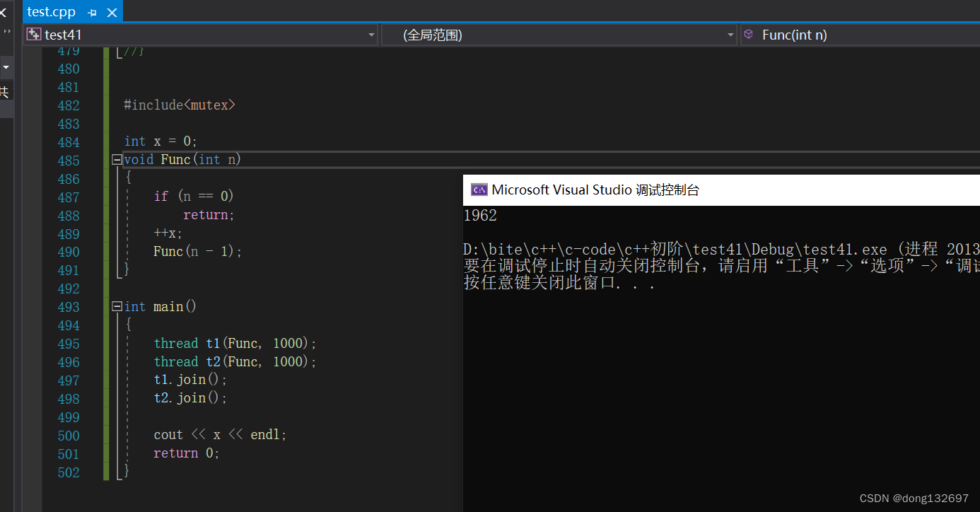The width and height of the screenshot is (980, 512).
Task: Click line number 502 in the gutter
Action: coord(69,474)
